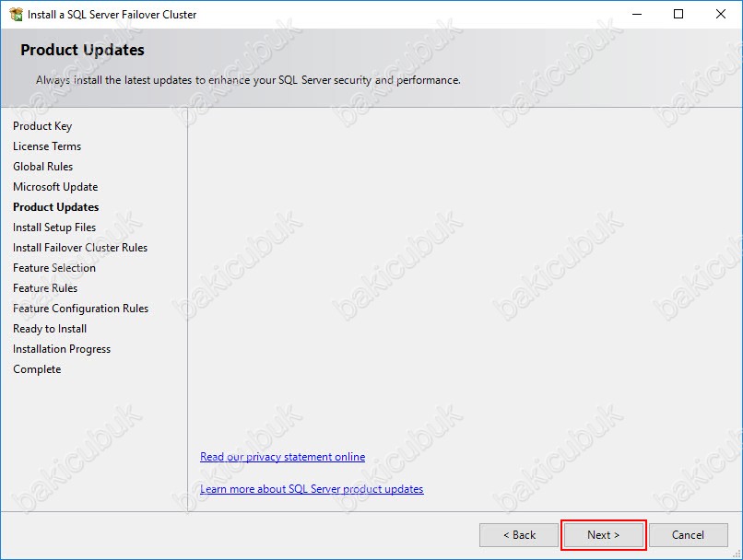Image resolution: width=743 pixels, height=560 pixels.
Task: Open Learn more about SQL Server product updates
Action: click(x=312, y=489)
